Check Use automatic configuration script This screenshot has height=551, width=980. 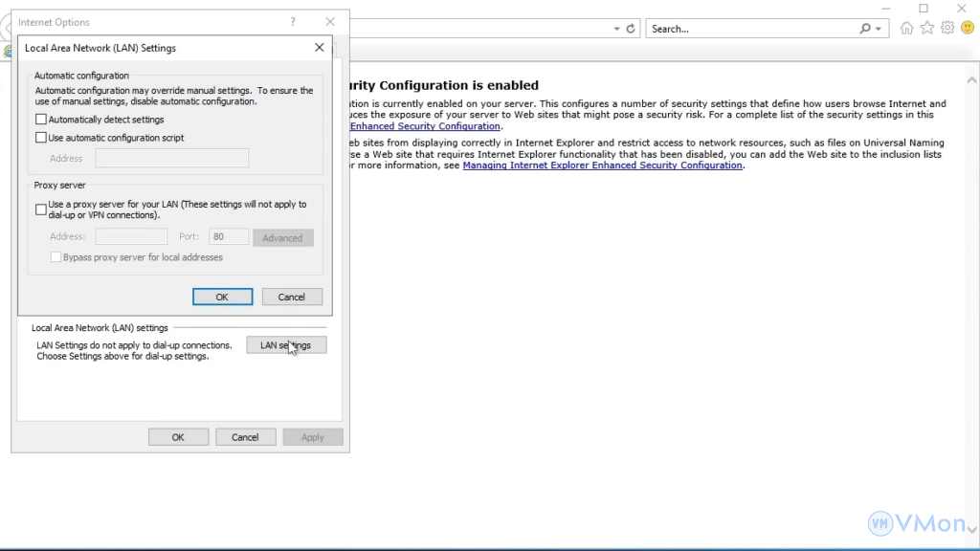click(41, 138)
